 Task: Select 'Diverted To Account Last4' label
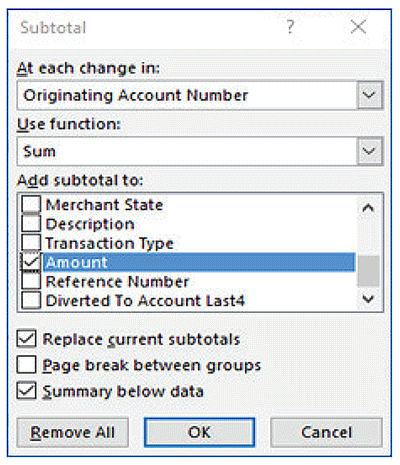[145, 301]
